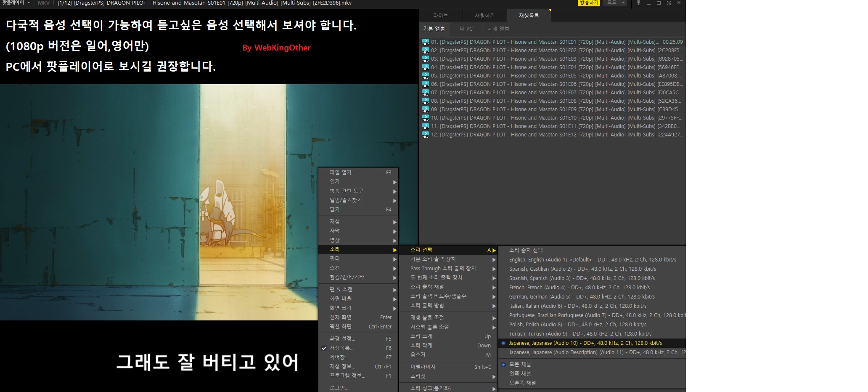The width and height of the screenshot is (868, 392).
Task: Click 닫기 menu item
Action: [358, 210]
